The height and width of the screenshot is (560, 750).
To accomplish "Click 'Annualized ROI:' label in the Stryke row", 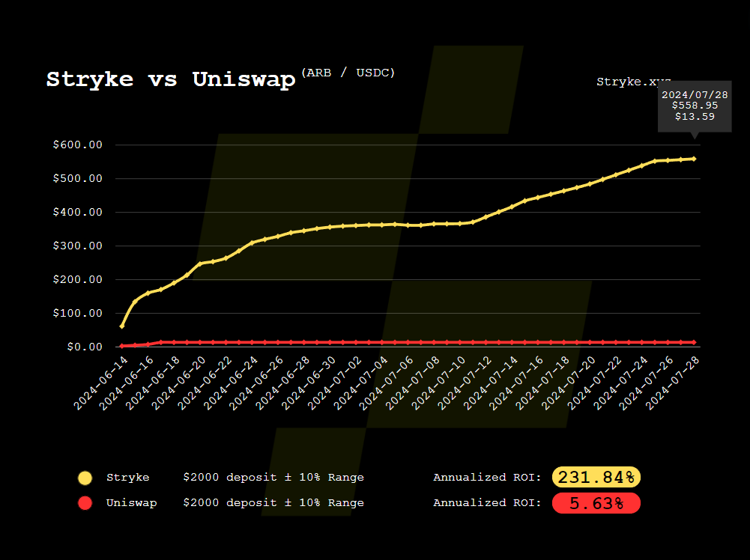I will (487, 478).
